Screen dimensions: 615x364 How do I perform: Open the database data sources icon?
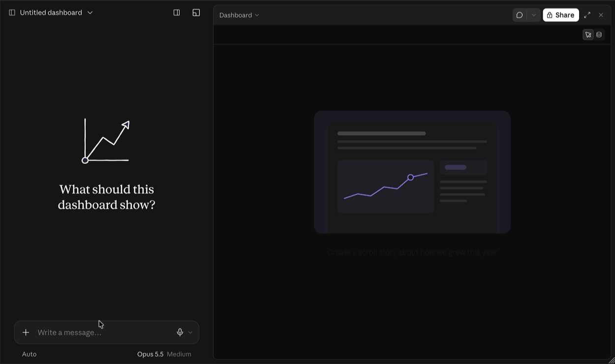coord(599,35)
